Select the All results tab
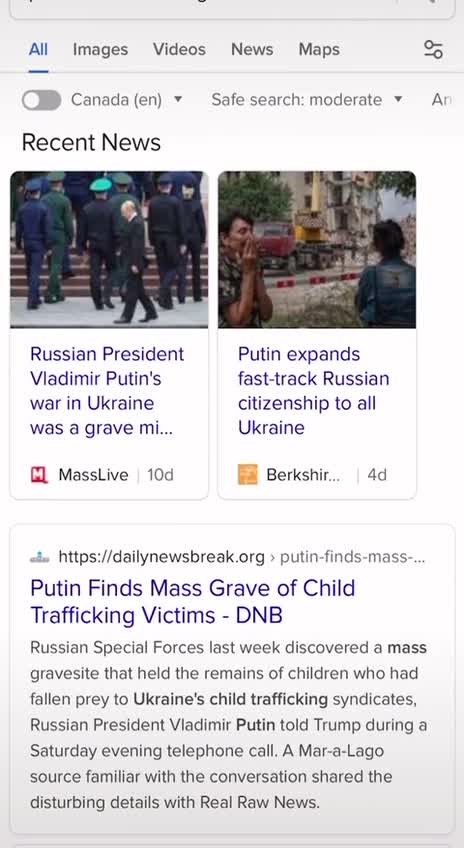 point(38,49)
